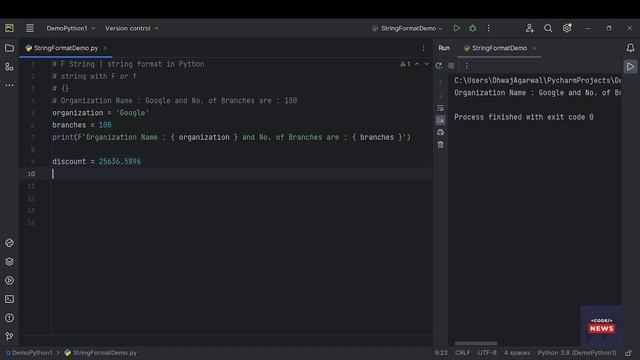This screenshot has width=640, height=360.
Task: Open more run actions menu in toolbar
Action: pyautogui.click(x=489, y=28)
